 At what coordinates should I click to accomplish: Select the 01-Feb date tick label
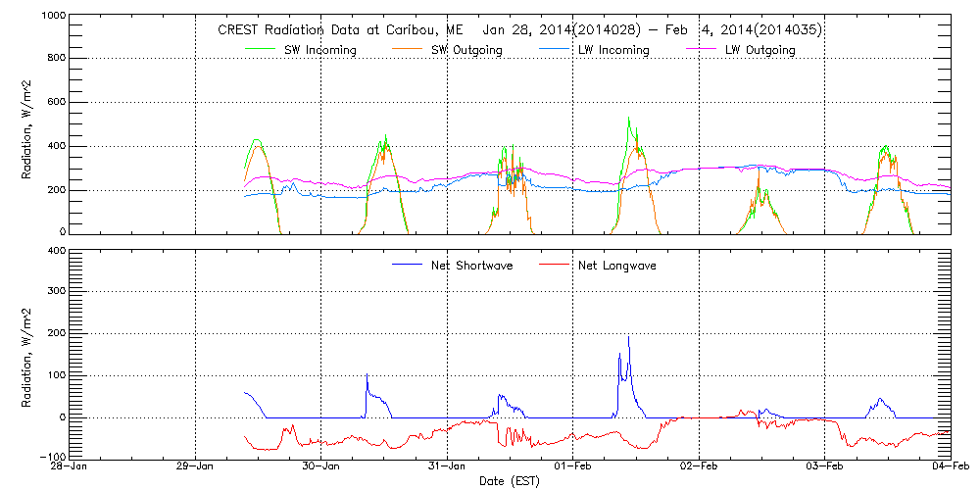pyautogui.click(x=573, y=466)
